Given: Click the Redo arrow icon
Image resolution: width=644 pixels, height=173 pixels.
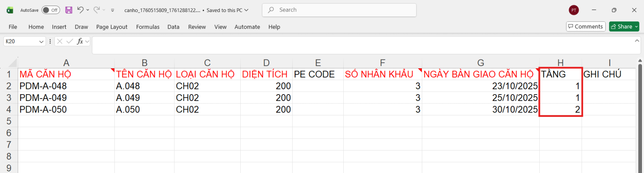Looking at the screenshot, I should click(97, 10).
